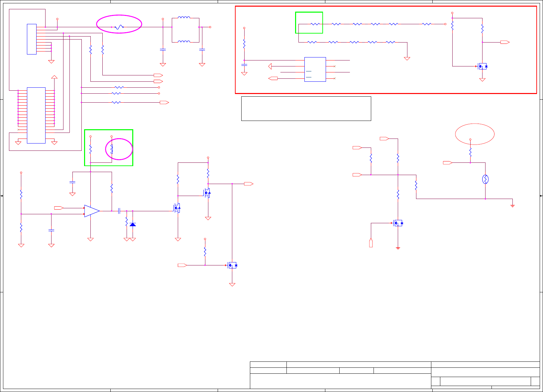Click the op-amp triangle symbol

click(92, 211)
